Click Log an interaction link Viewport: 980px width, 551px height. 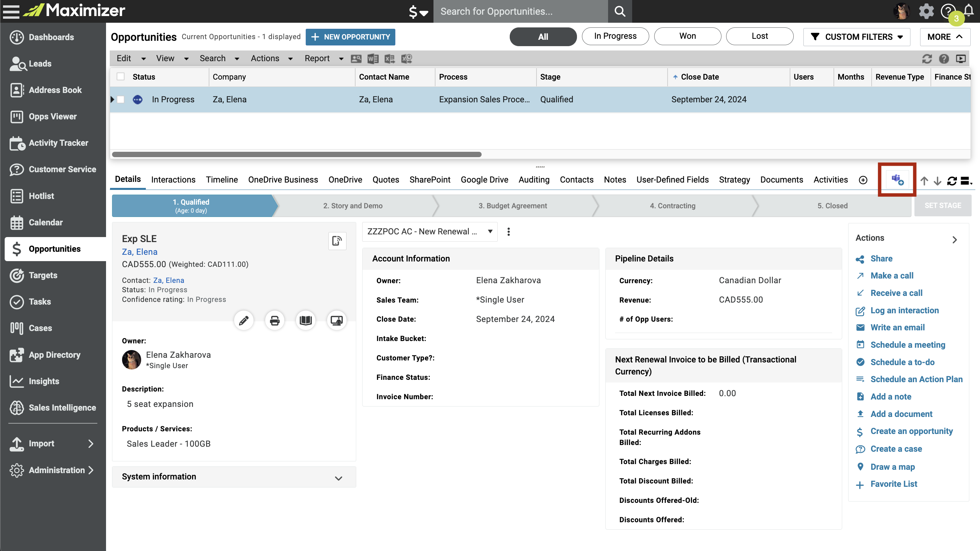[904, 310]
